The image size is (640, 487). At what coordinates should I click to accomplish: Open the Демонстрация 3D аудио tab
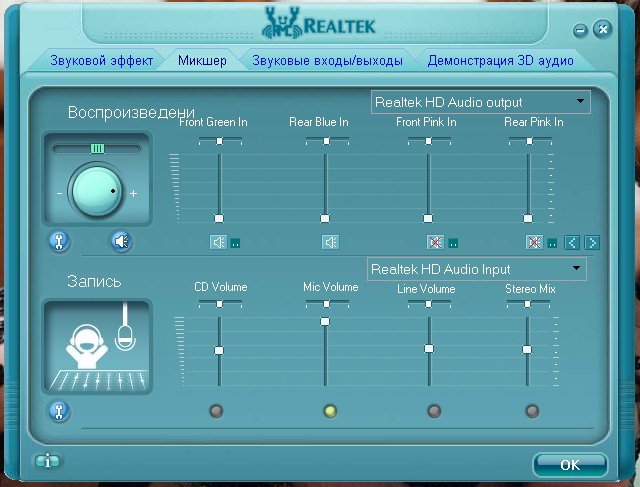click(500, 60)
